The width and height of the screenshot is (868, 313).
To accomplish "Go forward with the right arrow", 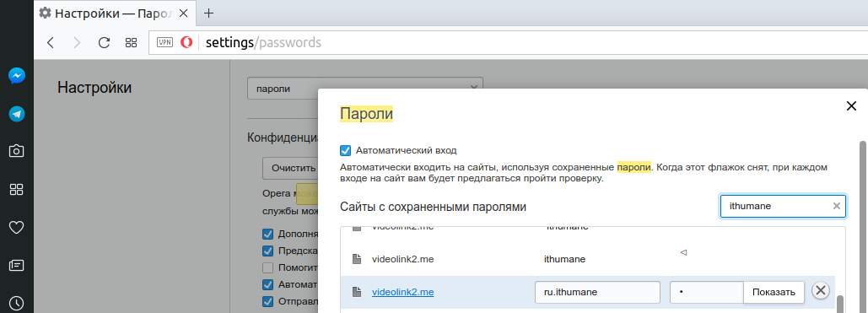I will click(77, 43).
